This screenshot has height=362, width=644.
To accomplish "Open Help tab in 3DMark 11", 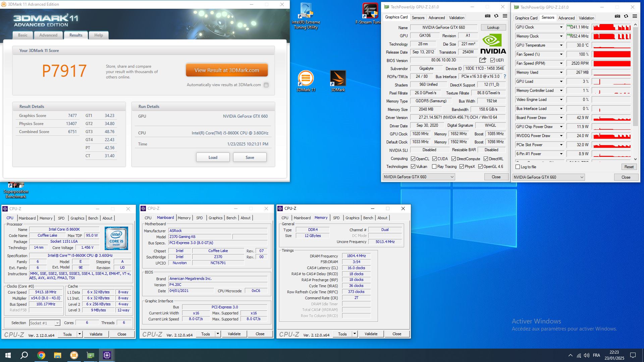I will click(x=99, y=35).
